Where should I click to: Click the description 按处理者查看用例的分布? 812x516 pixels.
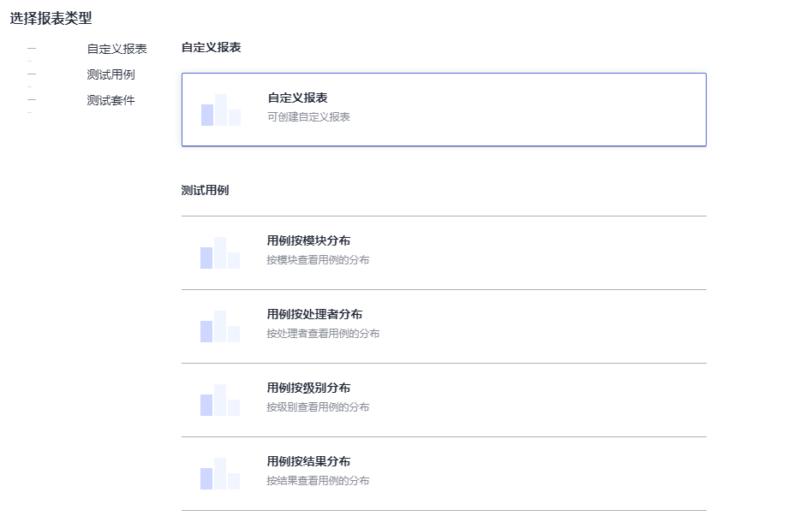pyautogui.click(x=323, y=333)
